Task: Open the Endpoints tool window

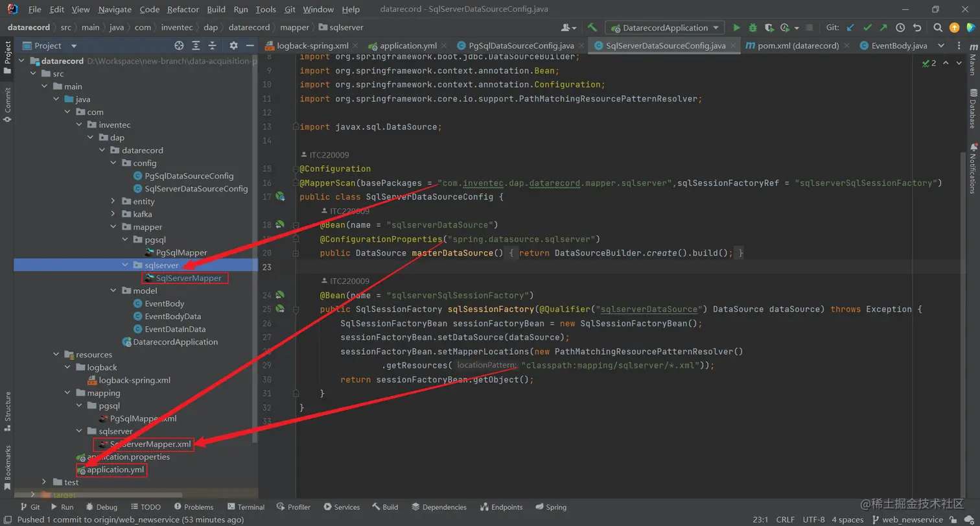Action: [502, 507]
